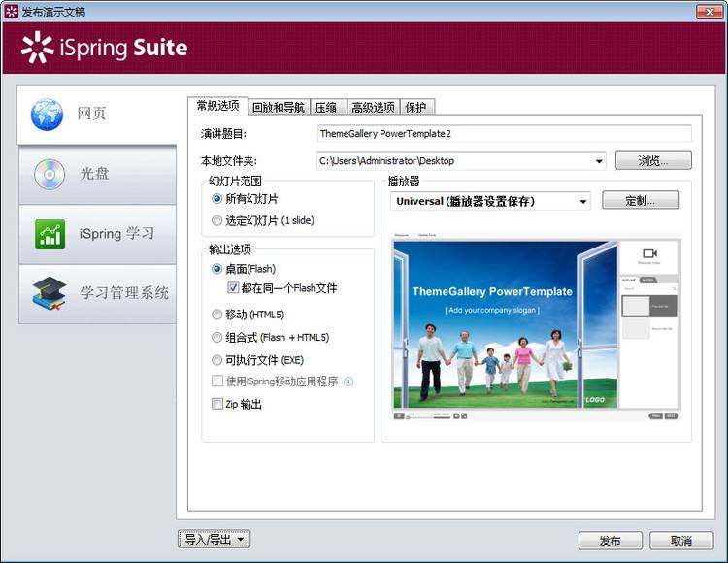Click the player preview thumbnail image
The image size is (728, 563).
(536, 326)
